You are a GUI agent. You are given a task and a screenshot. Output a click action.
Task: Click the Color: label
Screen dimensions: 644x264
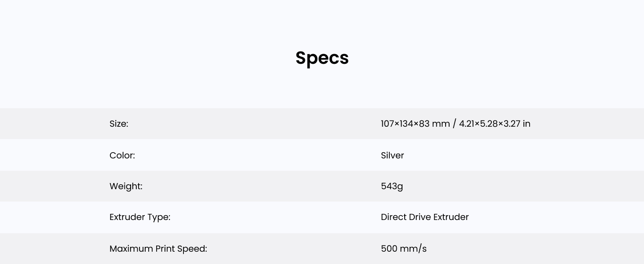122,155
